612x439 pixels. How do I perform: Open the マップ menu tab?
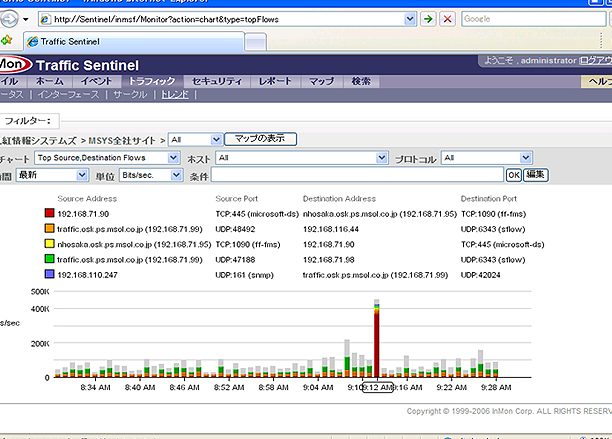coord(322,82)
